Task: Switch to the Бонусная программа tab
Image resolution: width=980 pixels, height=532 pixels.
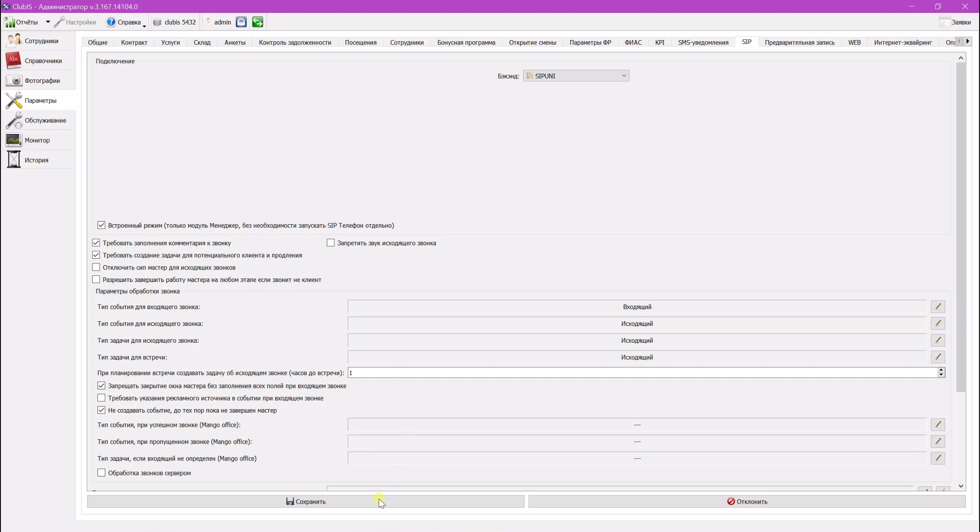Action: pyautogui.click(x=466, y=42)
